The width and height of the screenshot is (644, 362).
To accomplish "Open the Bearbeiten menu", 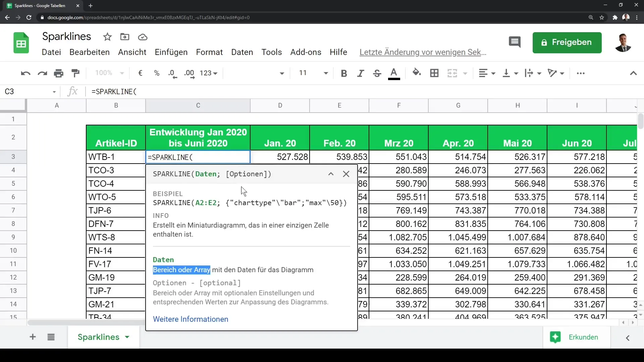I will 90,52.
